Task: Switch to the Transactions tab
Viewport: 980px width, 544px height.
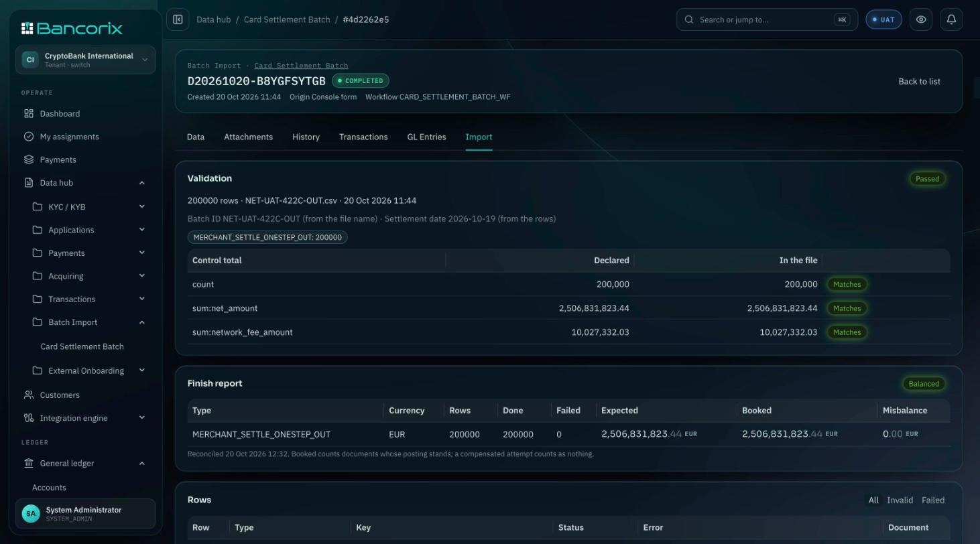Action: point(363,137)
